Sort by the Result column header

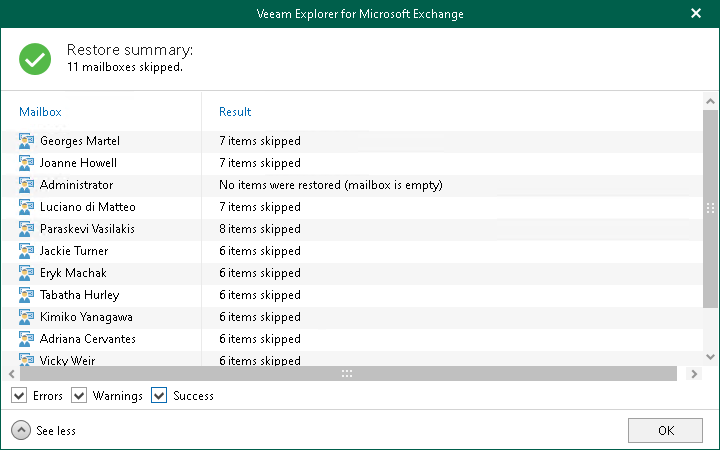235,112
